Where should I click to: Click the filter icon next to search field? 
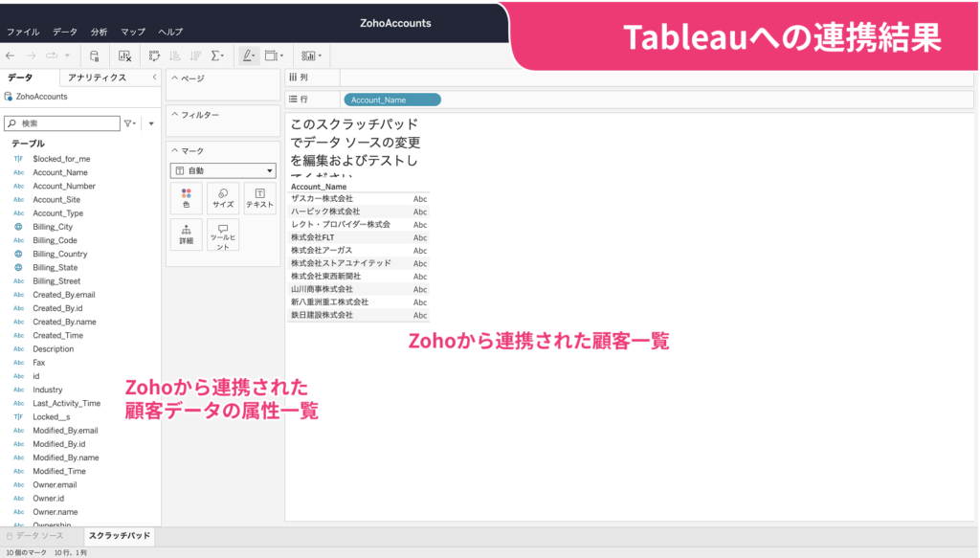click(x=129, y=123)
